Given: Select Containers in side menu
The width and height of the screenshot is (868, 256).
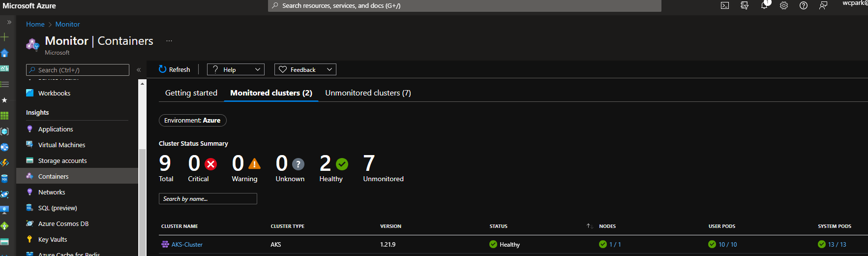Looking at the screenshot, I should (77, 176).
